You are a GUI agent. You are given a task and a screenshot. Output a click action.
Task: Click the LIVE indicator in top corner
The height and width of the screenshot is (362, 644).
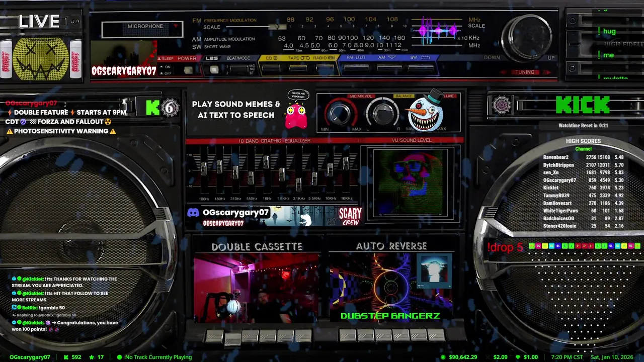point(39,21)
